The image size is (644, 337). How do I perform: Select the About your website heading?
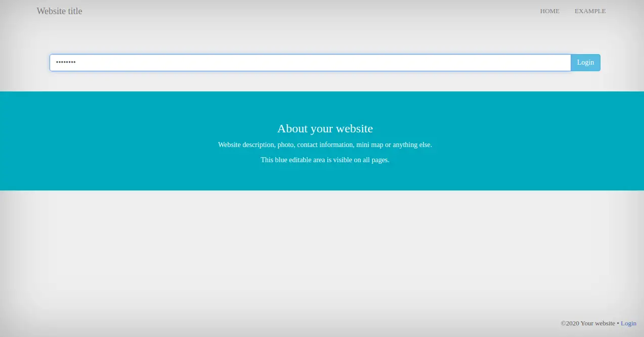[x=325, y=128]
